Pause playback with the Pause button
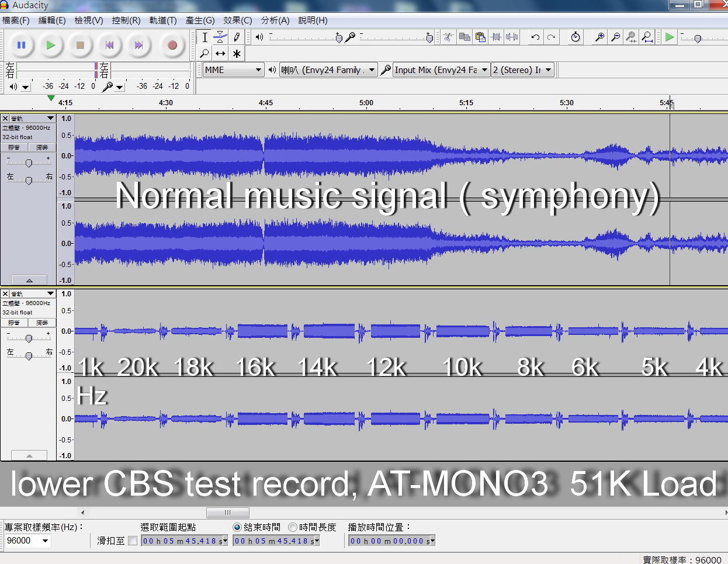 click(x=21, y=45)
